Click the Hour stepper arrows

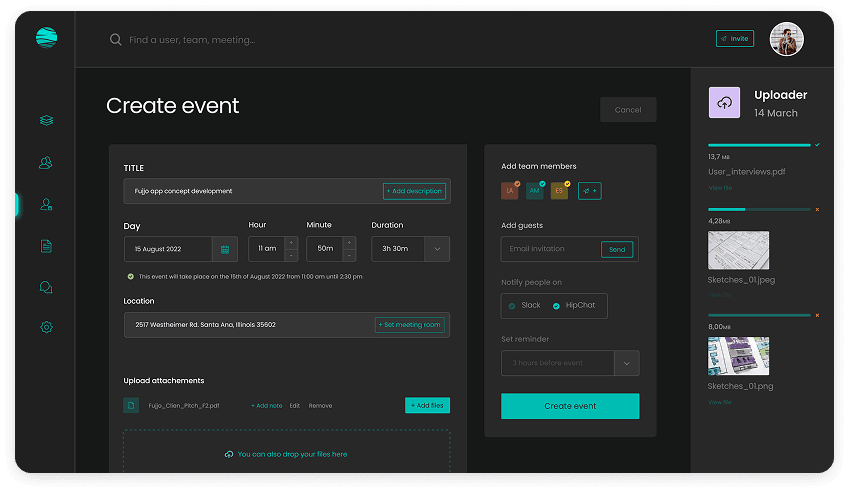tap(291, 249)
